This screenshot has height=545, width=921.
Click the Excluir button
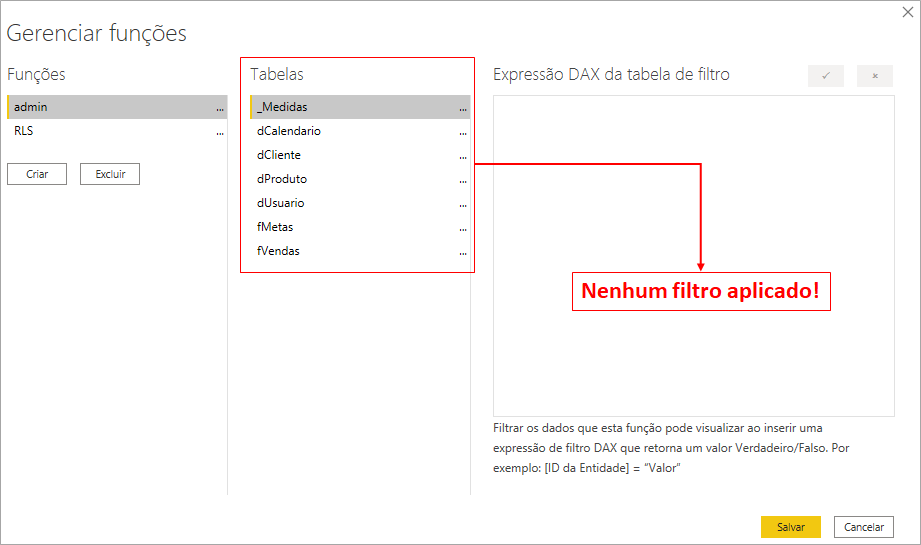point(110,174)
